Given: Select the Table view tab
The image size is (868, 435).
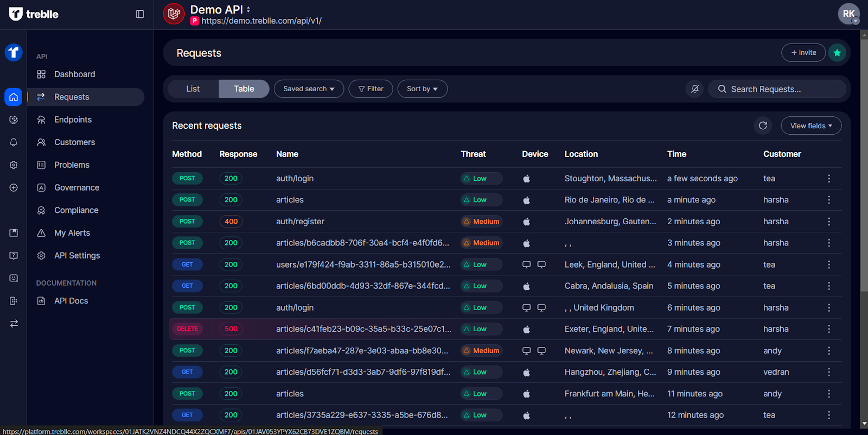Looking at the screenshot, I should [244, 89].
